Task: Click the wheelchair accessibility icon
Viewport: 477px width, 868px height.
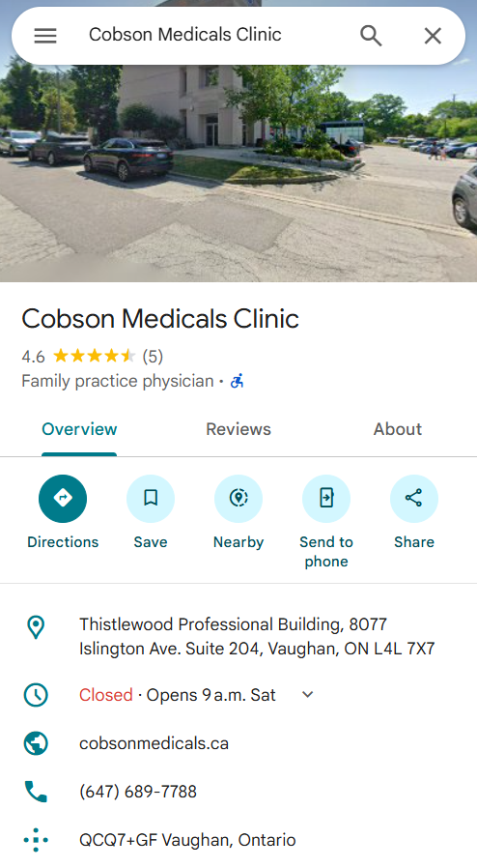Action: (x=238, y=382)
